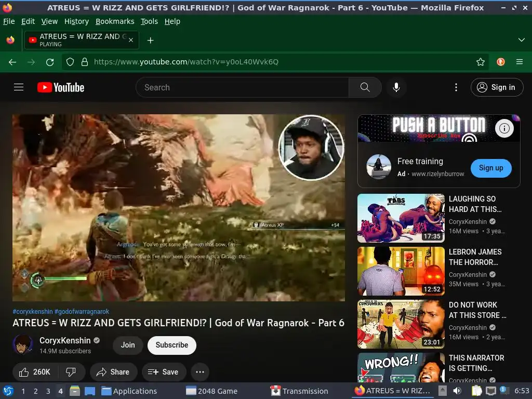This screenshot has height=399, width=532.
Task: Open YouTube settings three-dot menu
Action: coord(456,87)
